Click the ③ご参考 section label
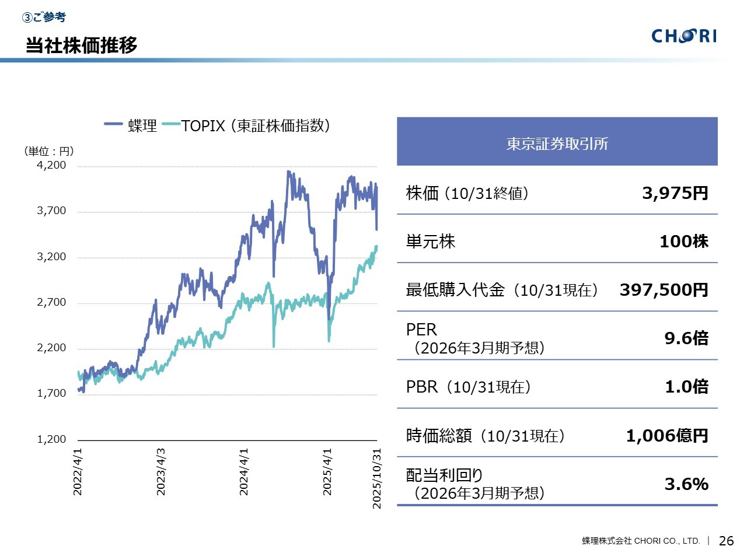Screen dimensions: 747x560 tap(44, 17)
